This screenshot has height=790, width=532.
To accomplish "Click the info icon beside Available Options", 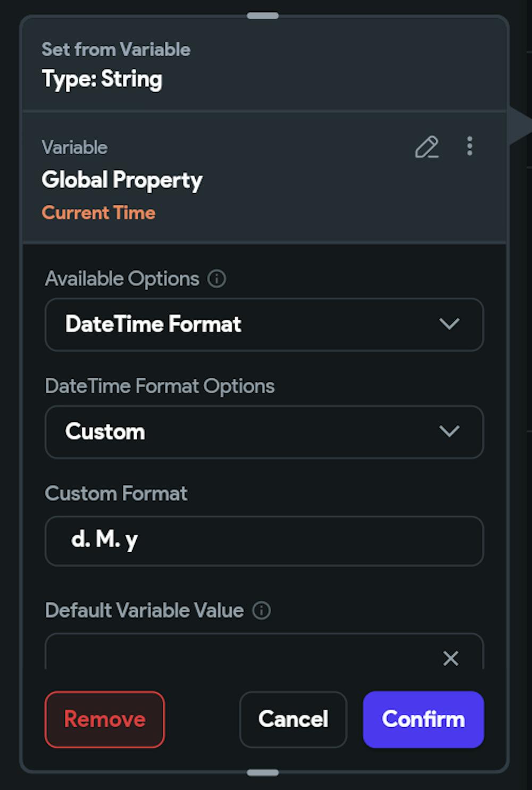I will 217,279.
